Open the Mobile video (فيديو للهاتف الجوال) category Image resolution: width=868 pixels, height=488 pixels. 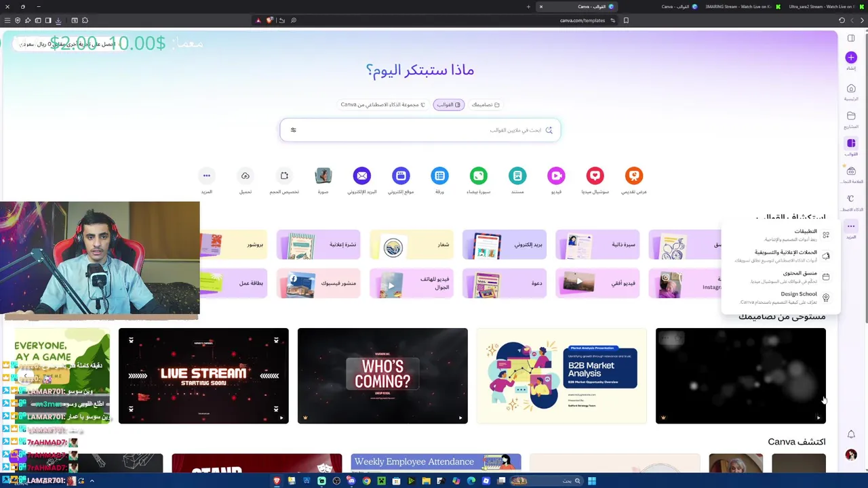coord(412,283)
